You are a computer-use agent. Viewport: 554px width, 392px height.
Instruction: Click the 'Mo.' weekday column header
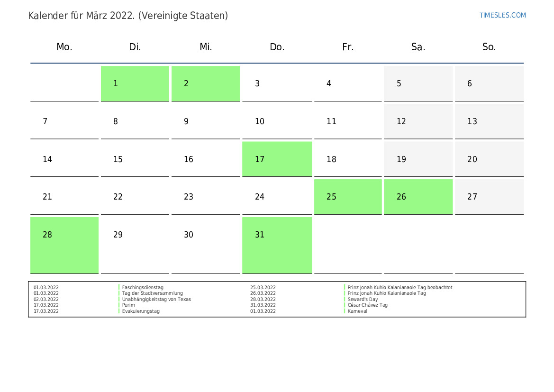pyautogui.click(x=64, y=47)
